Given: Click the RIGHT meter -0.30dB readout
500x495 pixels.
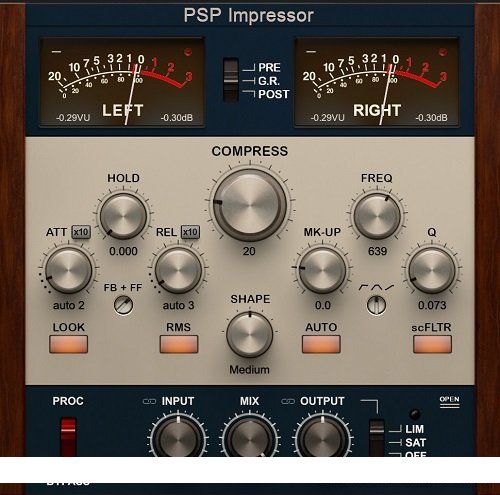Looking at the screenshot, I should (431, 118).
